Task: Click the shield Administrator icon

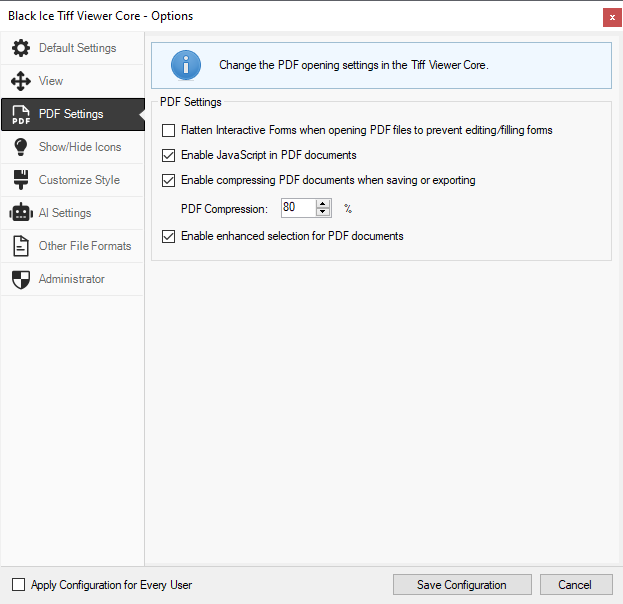Action: [21, 280]
